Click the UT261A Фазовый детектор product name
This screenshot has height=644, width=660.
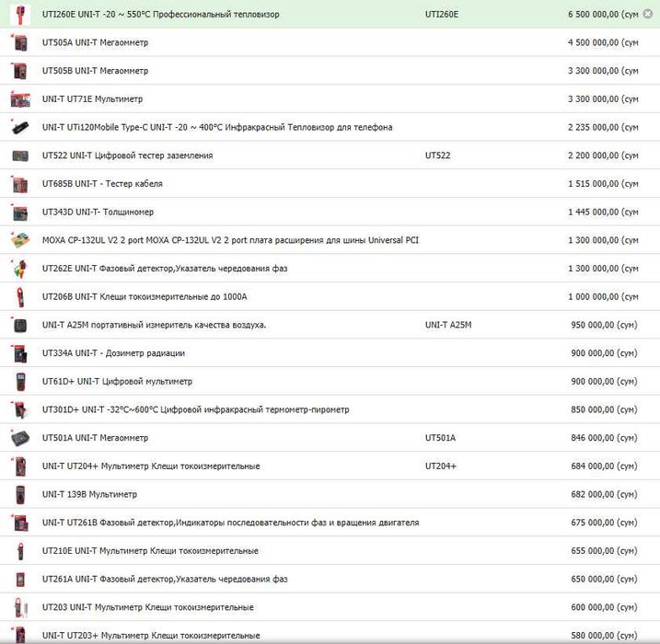(165, 579)
